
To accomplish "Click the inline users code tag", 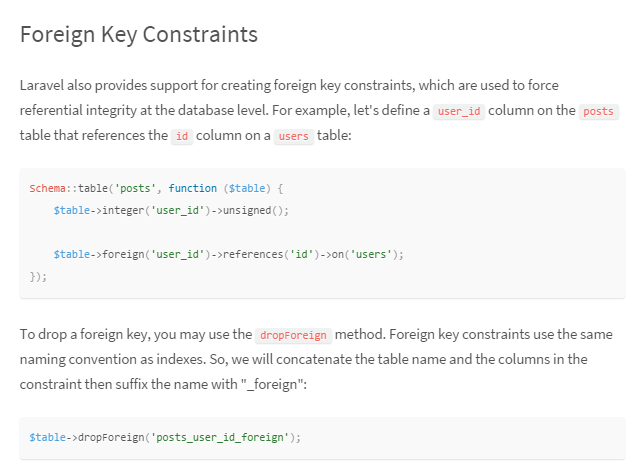I will (294, 136).
